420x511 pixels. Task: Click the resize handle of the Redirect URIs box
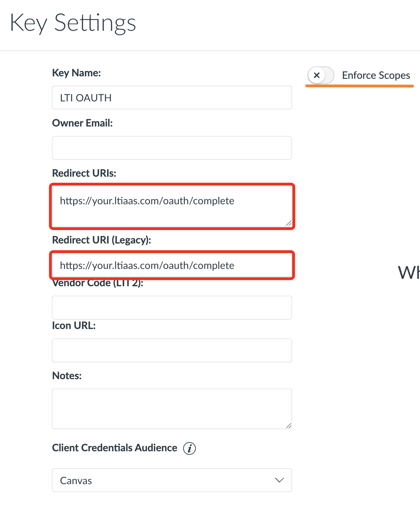[289, 223]
